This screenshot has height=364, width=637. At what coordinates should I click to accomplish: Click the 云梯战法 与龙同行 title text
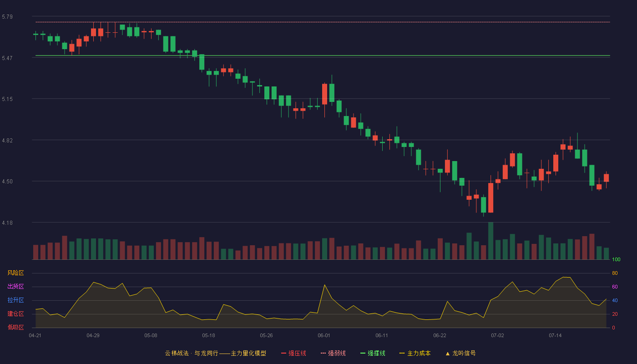pyautogui.click(x=216, y=353)
